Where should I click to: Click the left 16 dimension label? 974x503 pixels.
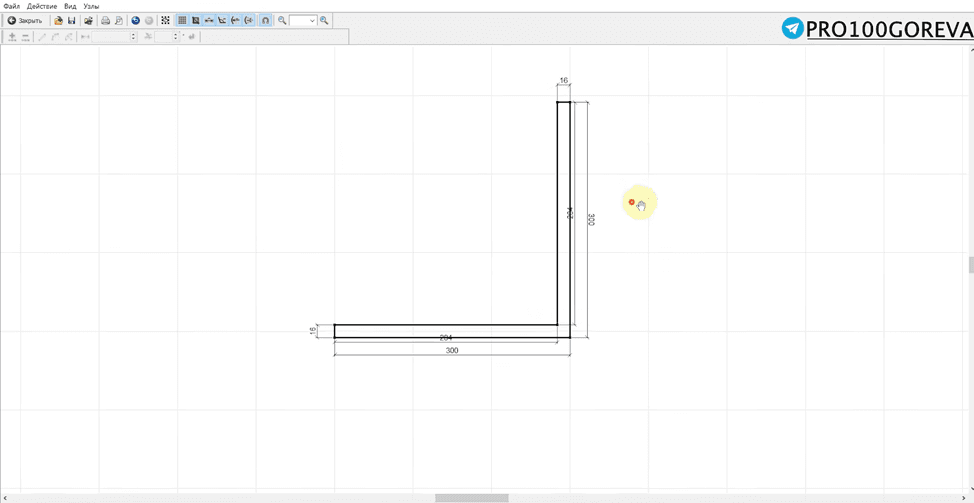click(x=312, y=331)
